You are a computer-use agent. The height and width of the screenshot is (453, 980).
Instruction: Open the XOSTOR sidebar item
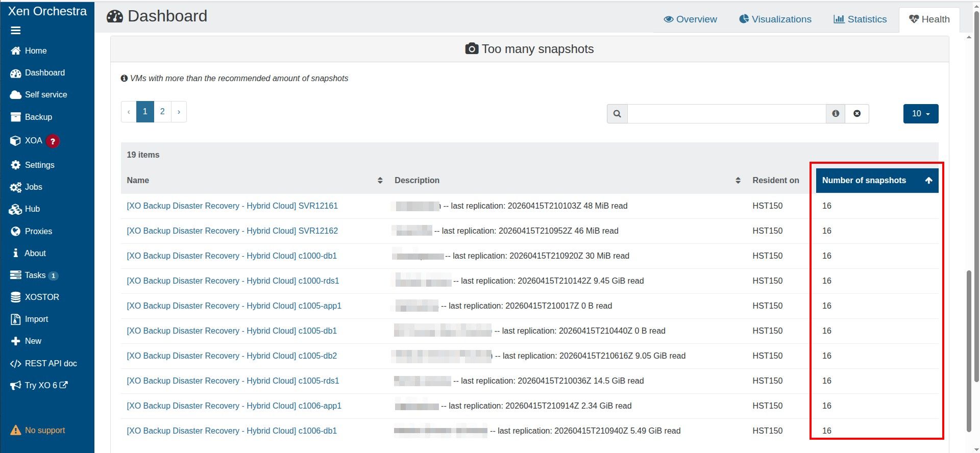(x=41, y=297)
